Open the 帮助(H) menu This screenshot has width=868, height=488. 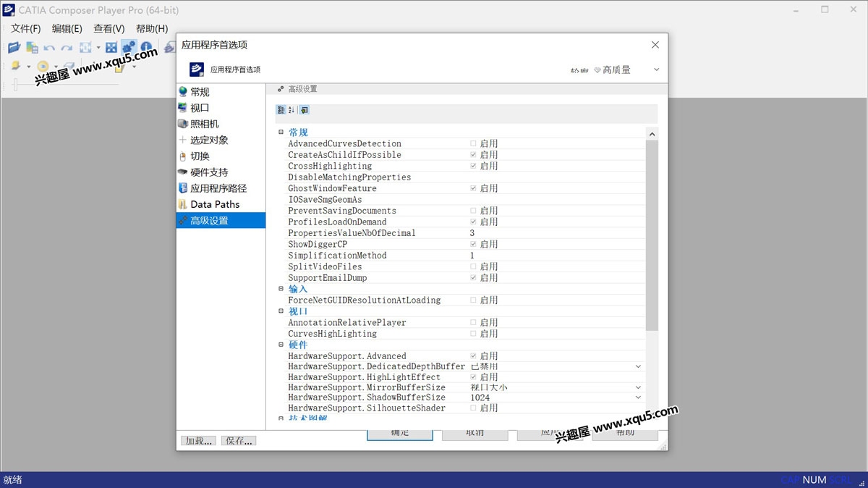tap(152, 28)
